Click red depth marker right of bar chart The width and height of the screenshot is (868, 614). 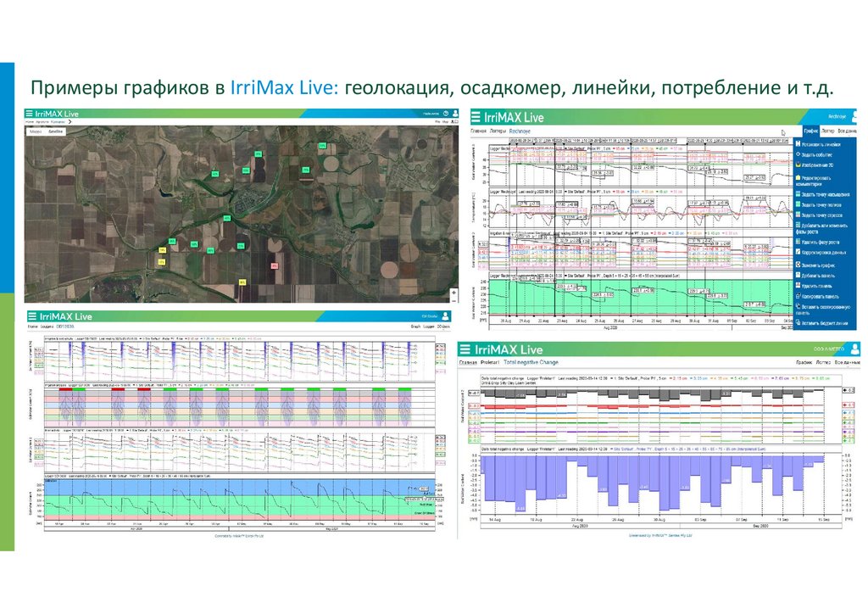(x=848, y=405)
